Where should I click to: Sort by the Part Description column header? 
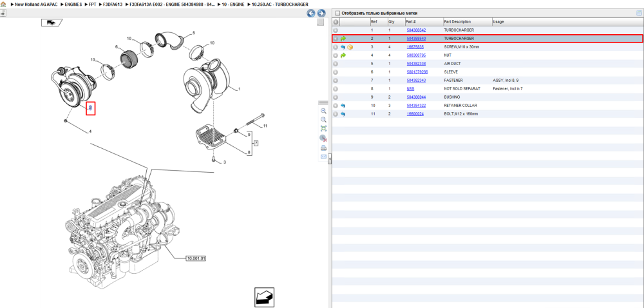(468, 22)
